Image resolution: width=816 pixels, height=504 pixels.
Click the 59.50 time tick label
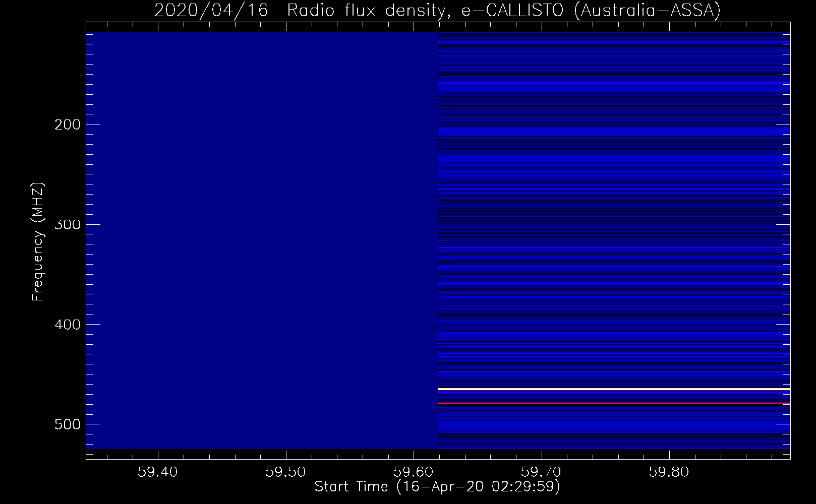[x=286, y=472]
